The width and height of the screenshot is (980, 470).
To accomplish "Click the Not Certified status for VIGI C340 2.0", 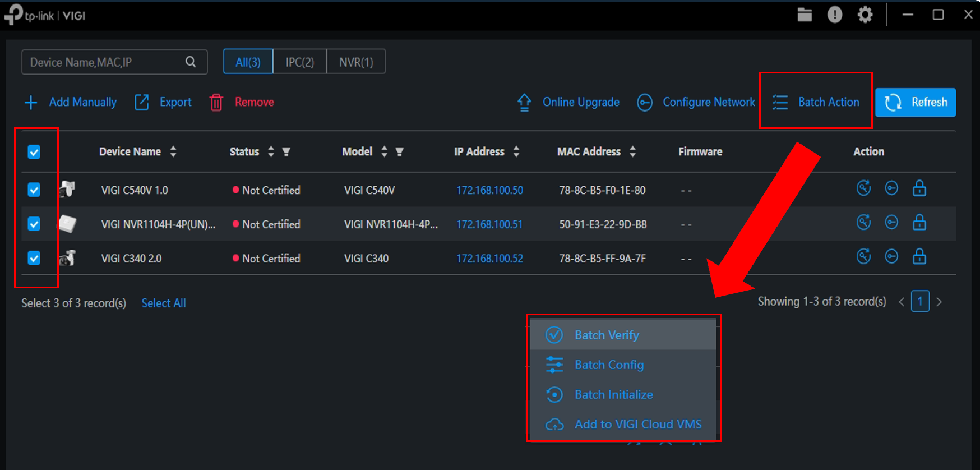I will [266, 259].
